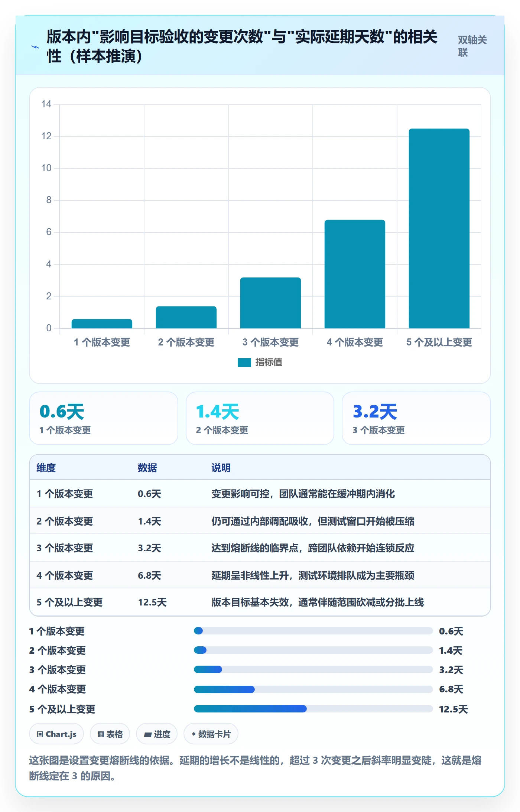520x812 pixels.
Task: Toggle the 指标值 legend color swatch
Action: [244, 362]
